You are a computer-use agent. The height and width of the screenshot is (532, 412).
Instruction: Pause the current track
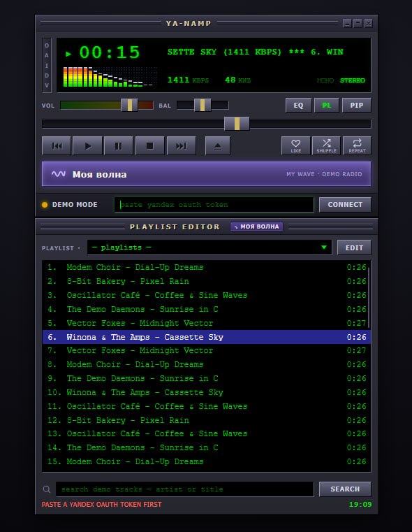(119, 145)
